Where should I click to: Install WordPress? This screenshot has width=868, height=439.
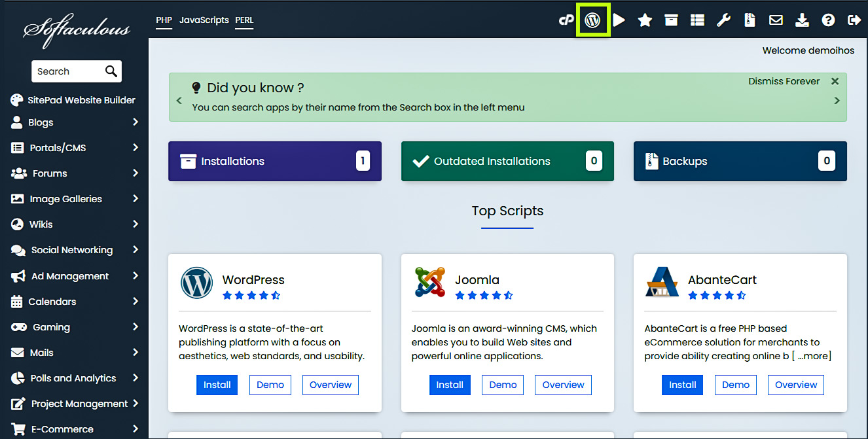click(217, 385)
